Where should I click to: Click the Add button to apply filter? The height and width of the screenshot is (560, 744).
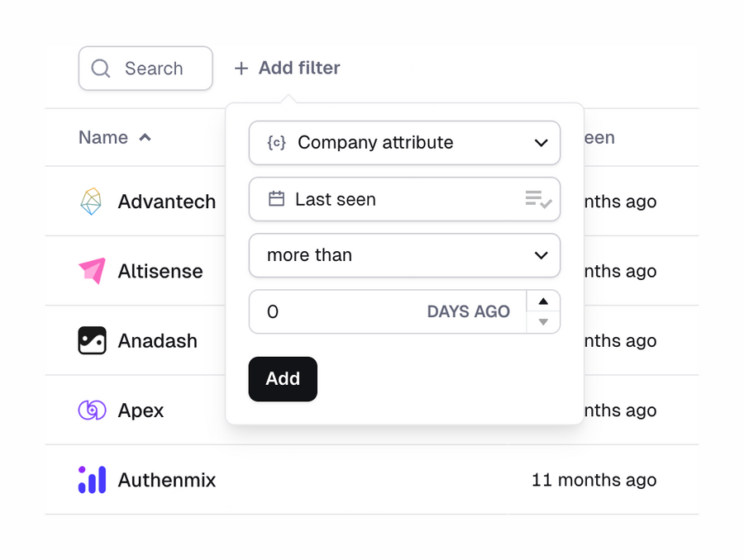(x=283, y=378)
